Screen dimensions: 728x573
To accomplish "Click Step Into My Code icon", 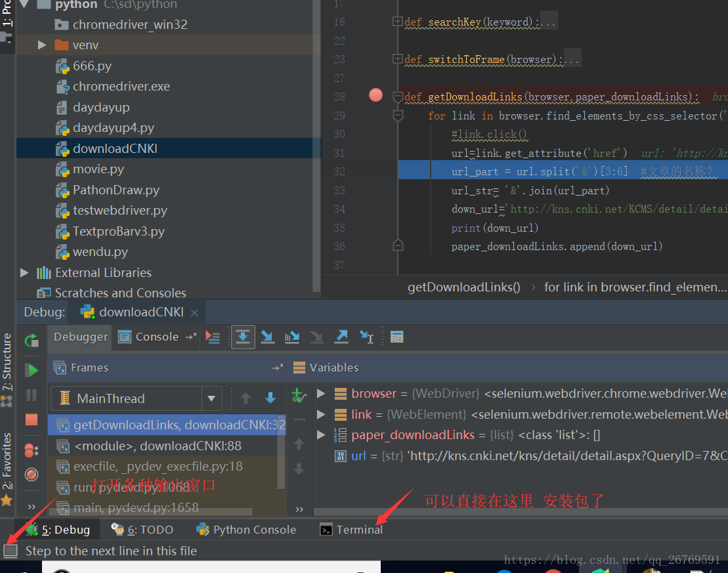I will tap(292, 337).
